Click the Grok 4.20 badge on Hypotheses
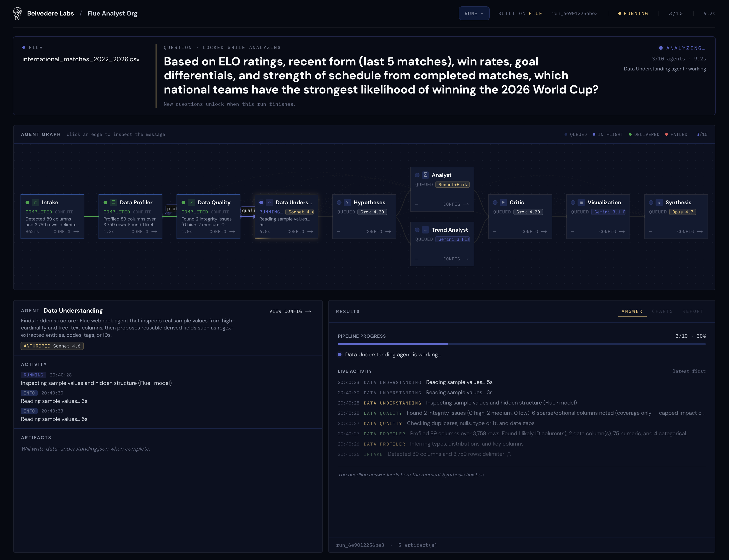The width and height of the screenshot is (729, 560). pos(372,212)
